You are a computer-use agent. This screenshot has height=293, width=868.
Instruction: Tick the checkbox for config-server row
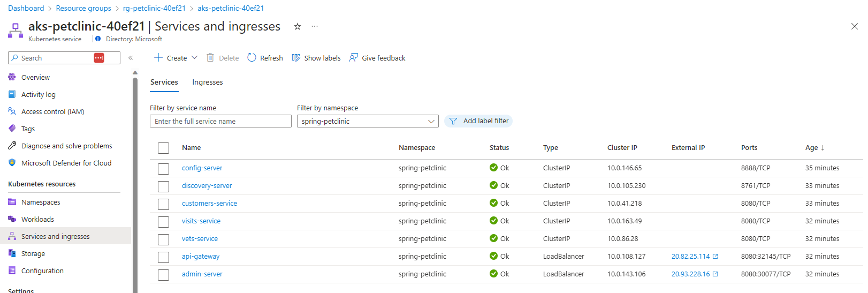pos(164,169)
